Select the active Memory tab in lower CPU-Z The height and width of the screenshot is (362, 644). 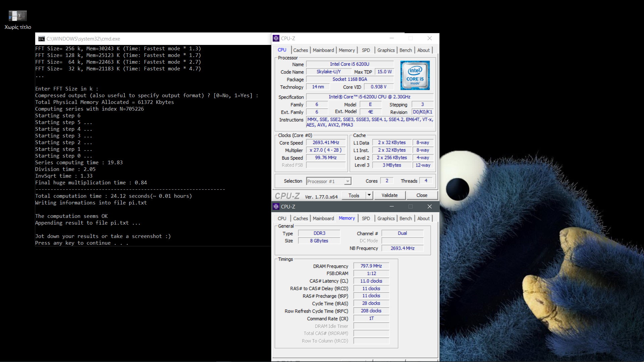pyautogui.click(x=346, y=218)
